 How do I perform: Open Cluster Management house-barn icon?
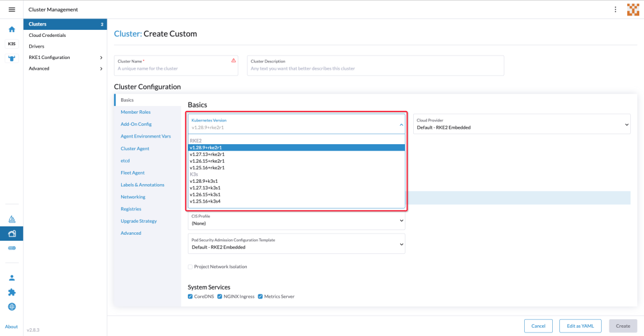point(12,234)
